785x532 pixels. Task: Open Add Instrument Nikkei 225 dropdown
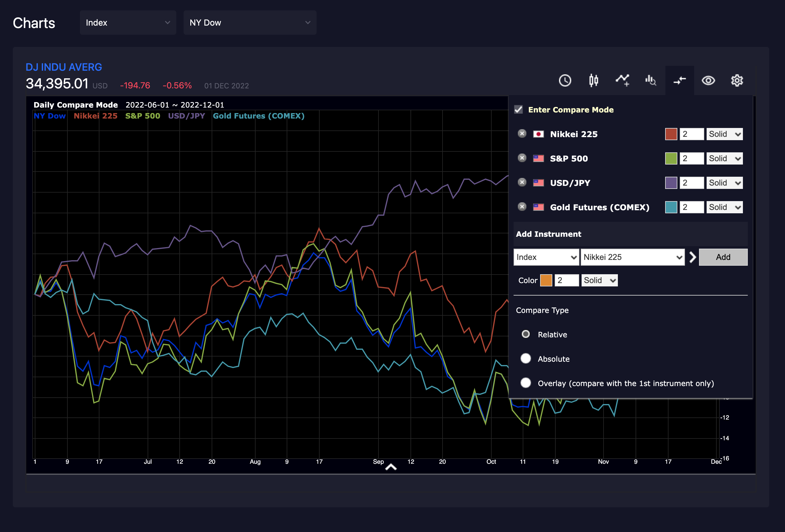pos(633,257)
